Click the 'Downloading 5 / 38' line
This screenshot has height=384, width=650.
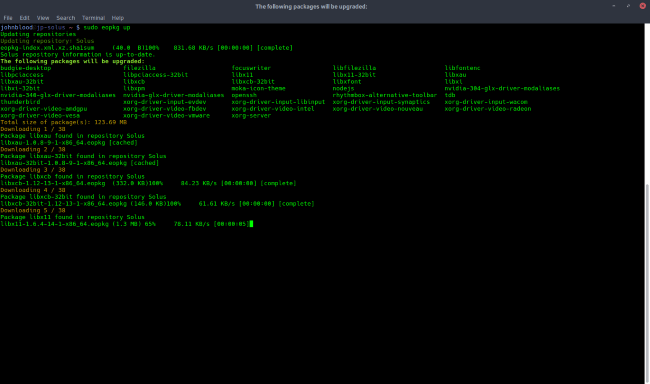coord(33,210)
